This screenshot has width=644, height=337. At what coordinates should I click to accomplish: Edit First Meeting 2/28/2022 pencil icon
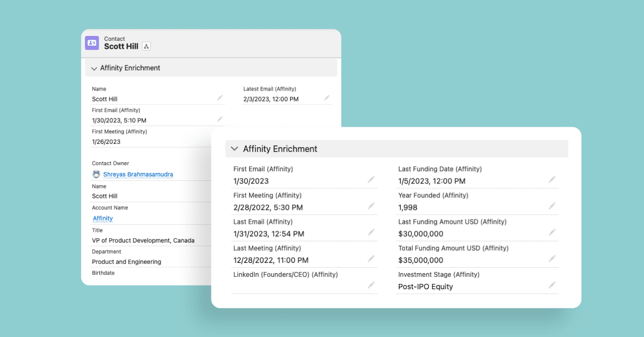(x=371, y=206)
